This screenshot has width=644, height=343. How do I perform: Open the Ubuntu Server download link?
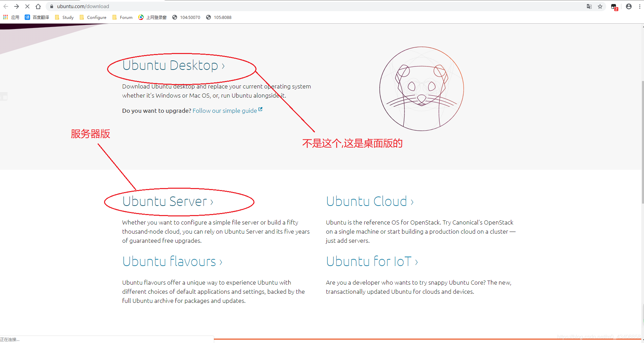pos(168,202)
